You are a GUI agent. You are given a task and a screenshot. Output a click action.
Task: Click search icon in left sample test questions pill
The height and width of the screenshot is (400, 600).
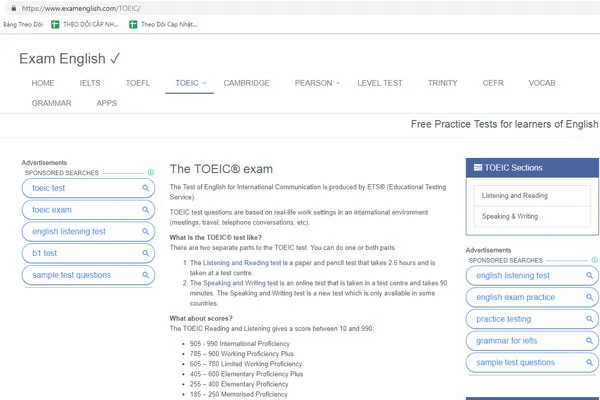(145, 275)
